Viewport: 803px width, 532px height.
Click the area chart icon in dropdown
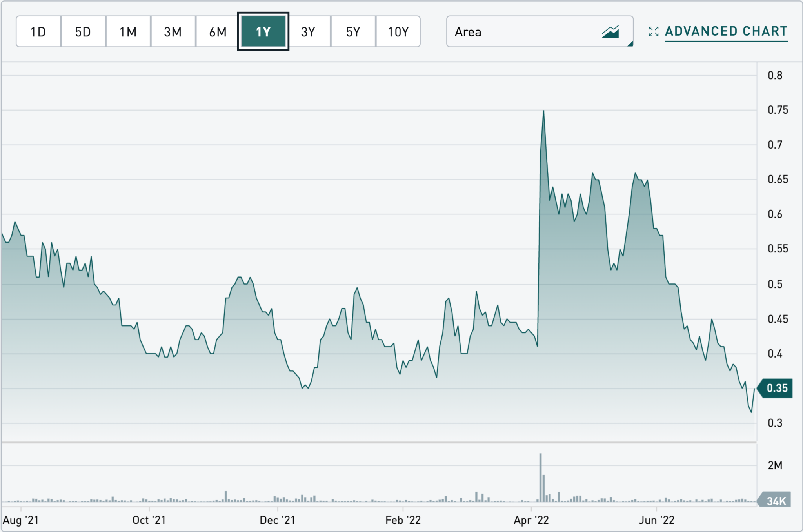pos(610,32)
